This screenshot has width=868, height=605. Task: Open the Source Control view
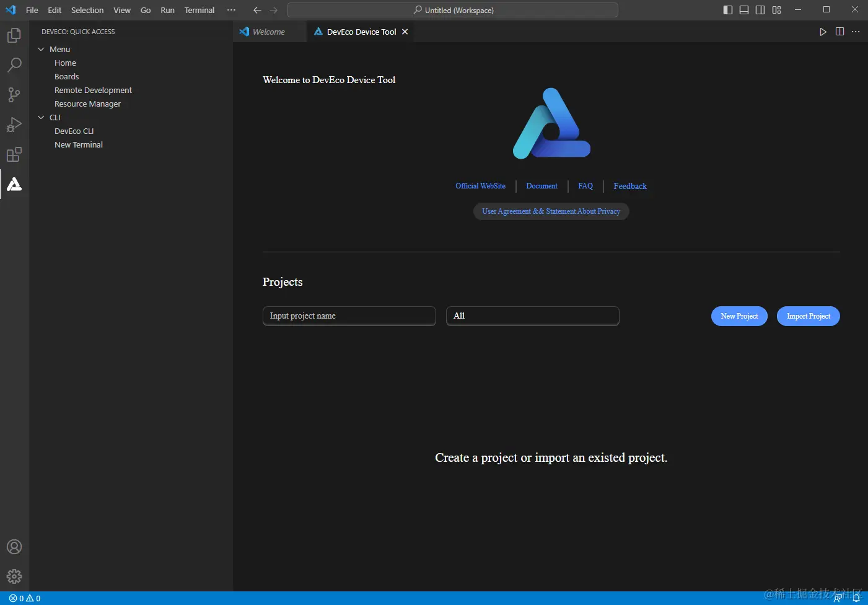coord(14,94)
